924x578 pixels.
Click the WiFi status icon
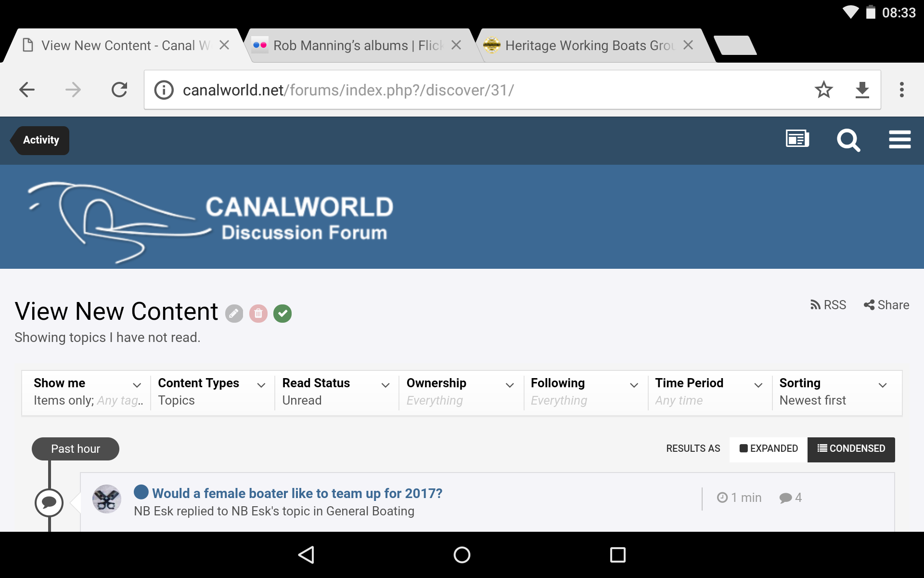pos(850,12)
